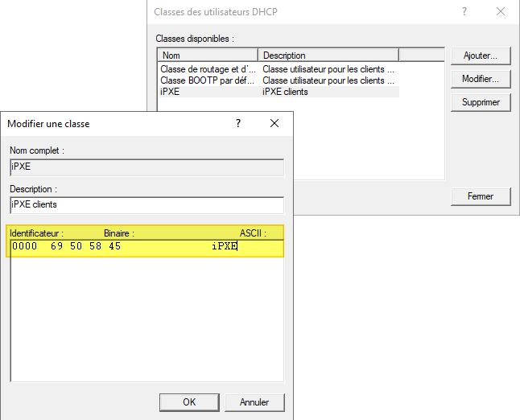Click the Fermer button
This screenshot has width=520, height=420.
[481, 196]
